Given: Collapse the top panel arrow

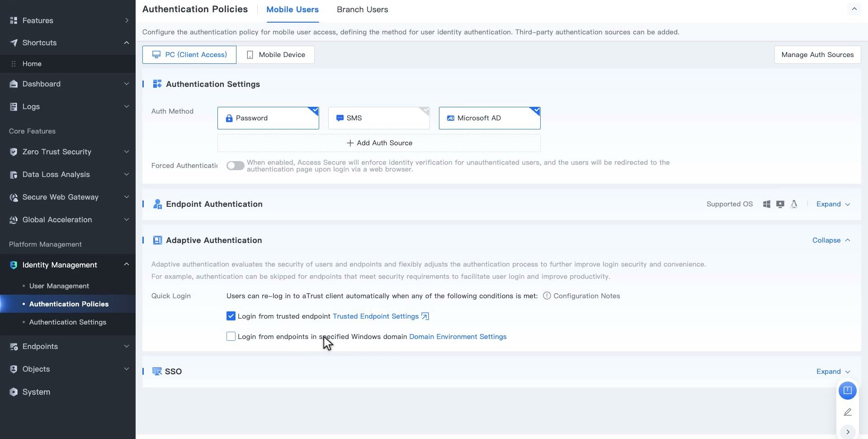Looking at the screenshot, I should coord(854,9).
